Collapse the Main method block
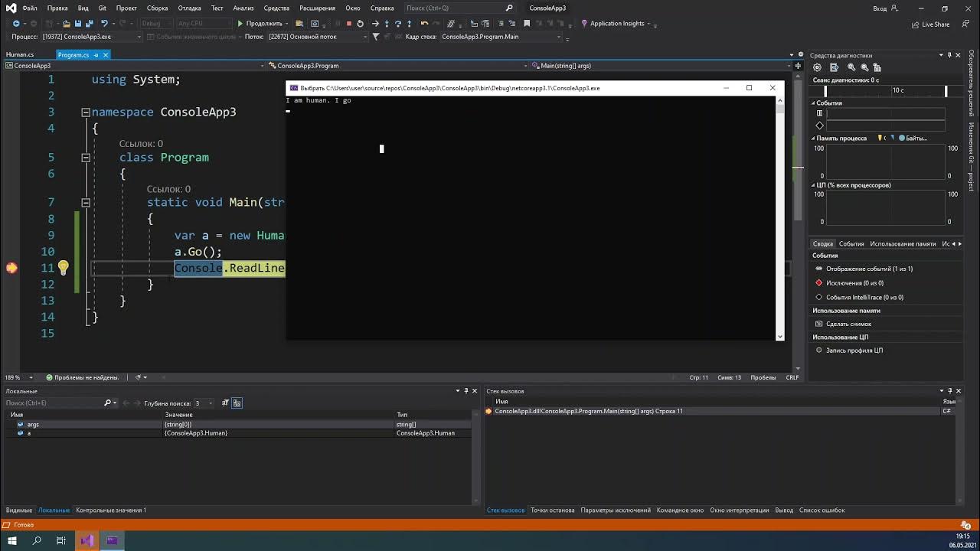The height and width of the screenshot is (551, 980). click(86, 202)
